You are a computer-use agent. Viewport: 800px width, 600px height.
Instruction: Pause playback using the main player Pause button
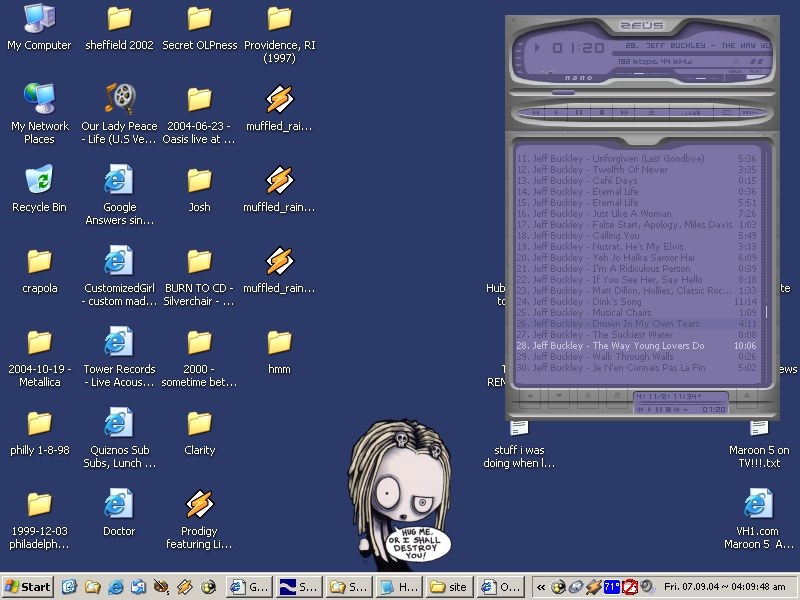point(579,112)
